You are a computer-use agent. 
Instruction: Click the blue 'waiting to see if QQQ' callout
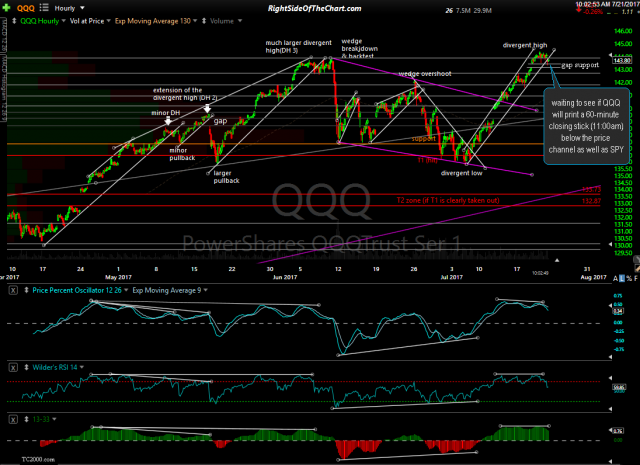point(586,126)
